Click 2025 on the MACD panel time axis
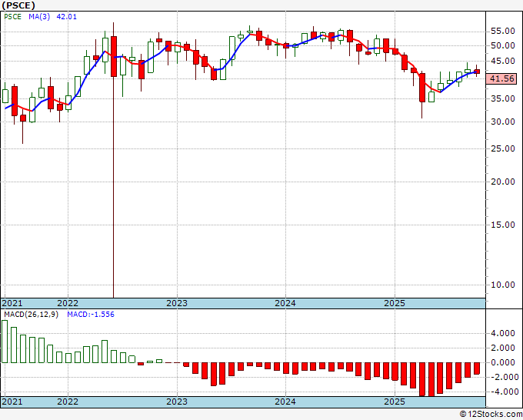The width and height of the screenshot is (523, 420). click(395, 402)
